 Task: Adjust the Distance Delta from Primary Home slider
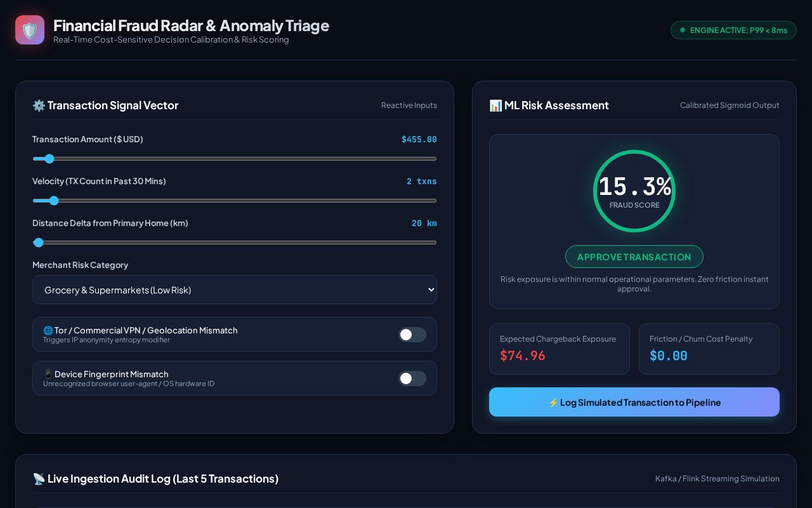click(x=235, y=243)
